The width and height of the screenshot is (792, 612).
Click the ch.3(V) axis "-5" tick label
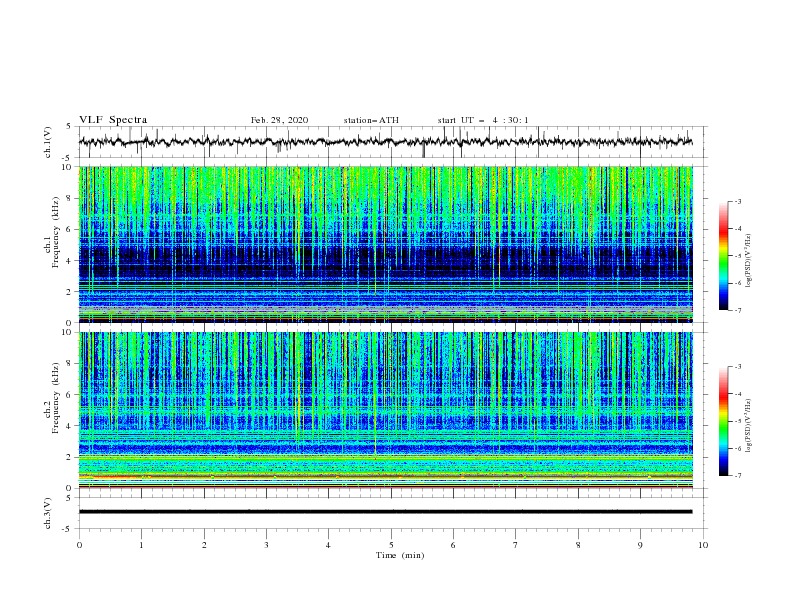point(67,529)
